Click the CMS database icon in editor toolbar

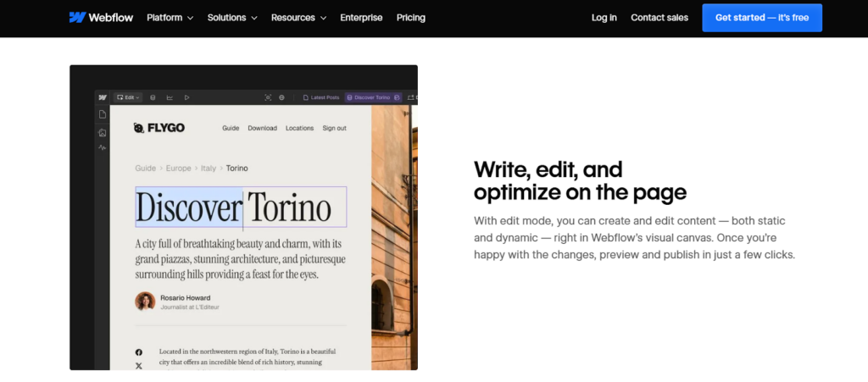pyautogui.click(x=153, y=97)
